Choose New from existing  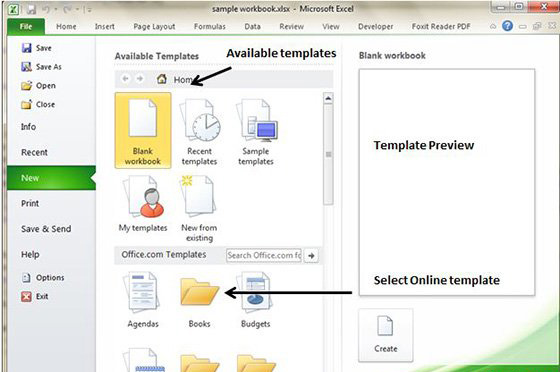pyautogui.click(x=199, y=209)
